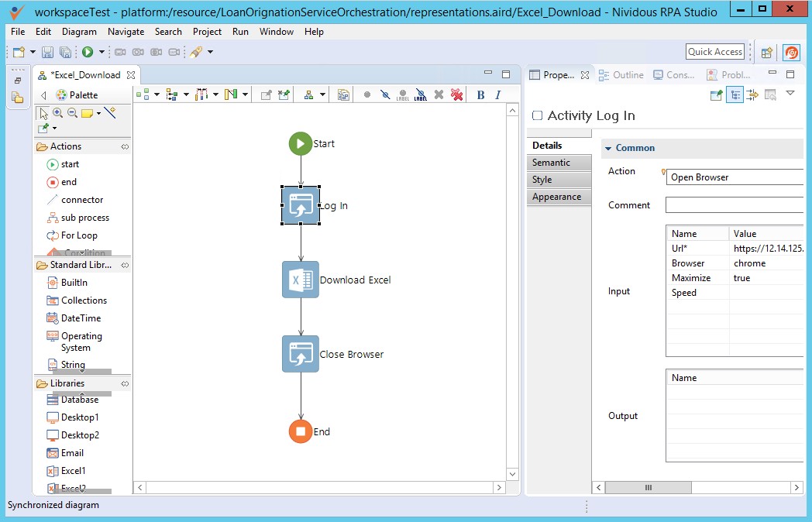Collapse the Common section

[608, 148]
